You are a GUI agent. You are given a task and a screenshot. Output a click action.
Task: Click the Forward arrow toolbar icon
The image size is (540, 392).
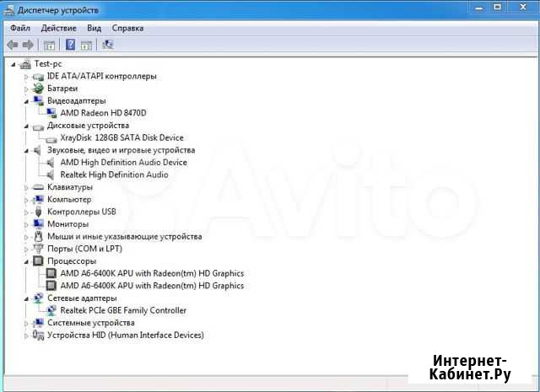click(x=28, y=45)
